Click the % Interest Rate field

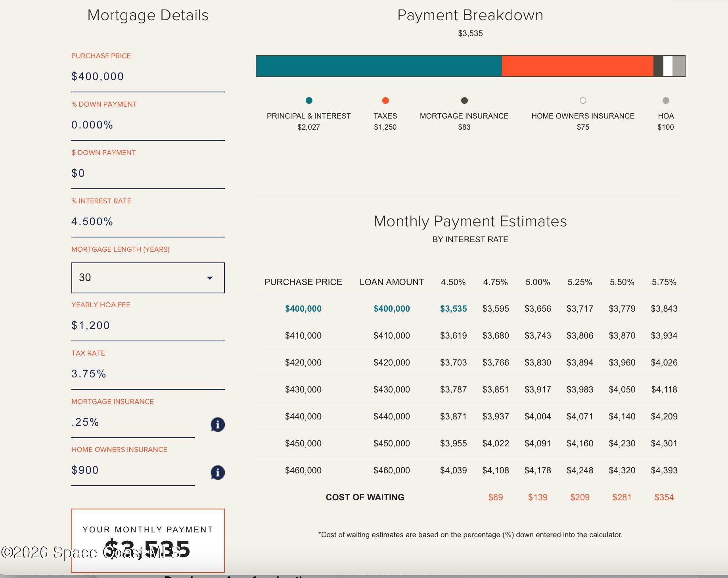tap(148, 222)
